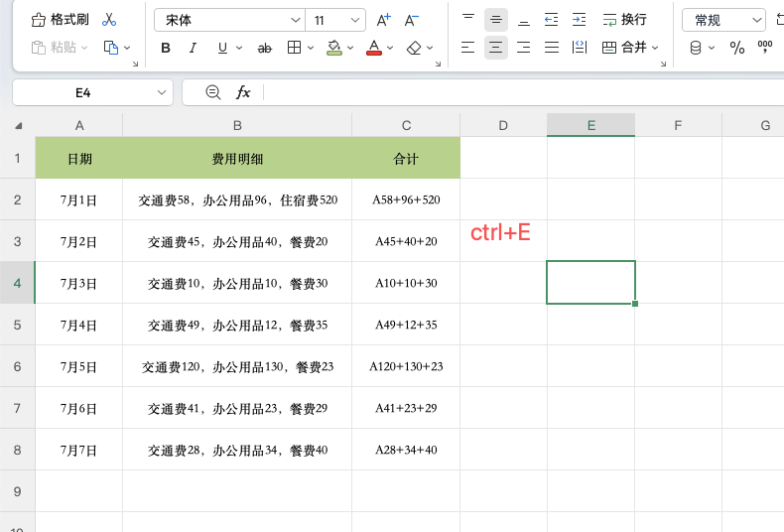The width and height of the screenshot is (784, 532).
Task: Apply green fill color bucket
Action: pos(334,48)
